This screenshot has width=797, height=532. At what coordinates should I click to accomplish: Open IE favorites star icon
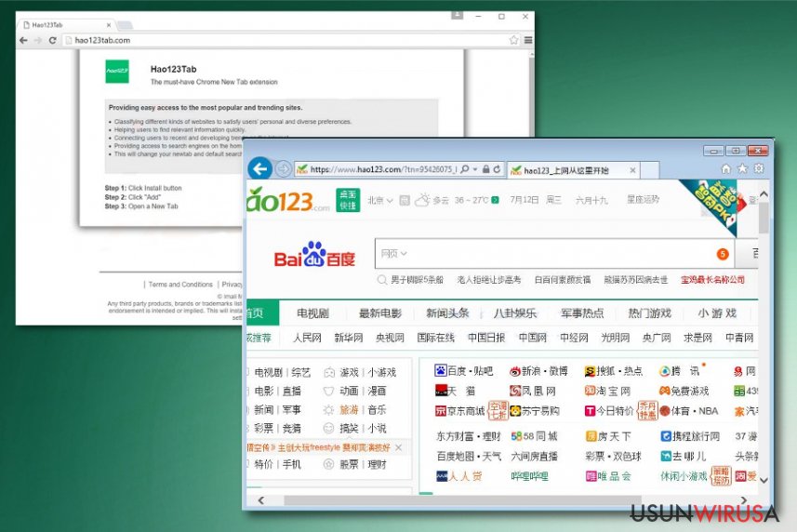point(743,168)
